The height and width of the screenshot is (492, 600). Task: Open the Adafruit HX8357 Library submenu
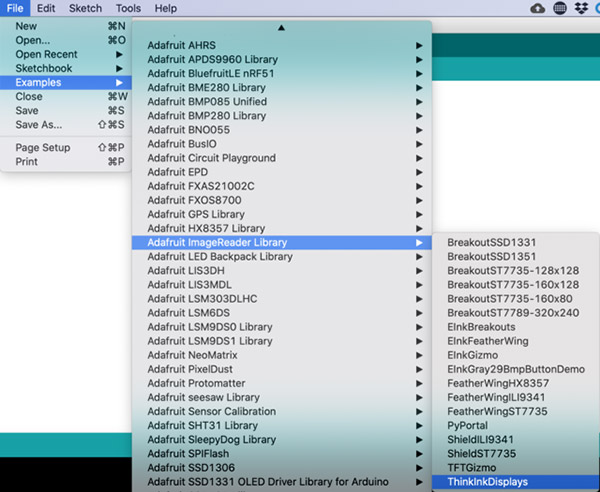click(x=282, y=228)
